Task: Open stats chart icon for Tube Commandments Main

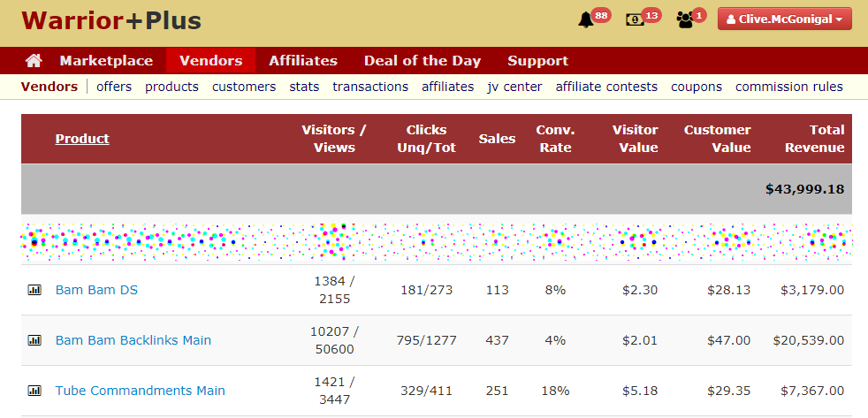Action: pyautogui.click(x=34, y=391)
